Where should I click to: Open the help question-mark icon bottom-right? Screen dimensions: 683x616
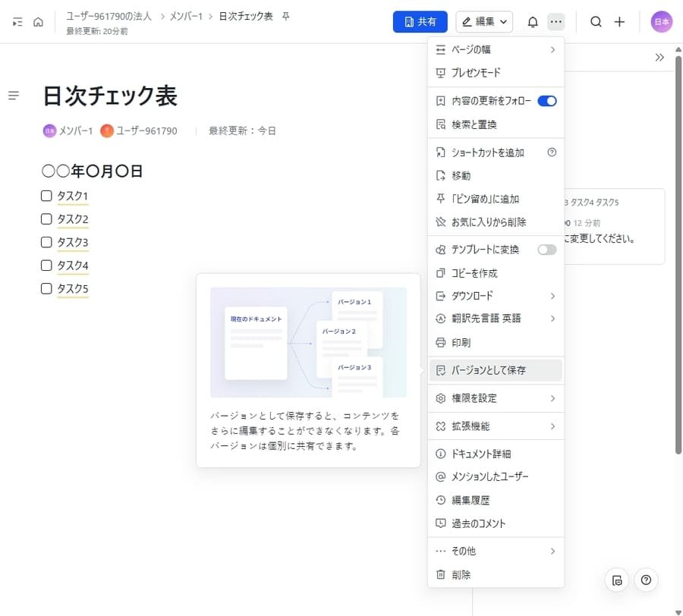coord(646,580)
